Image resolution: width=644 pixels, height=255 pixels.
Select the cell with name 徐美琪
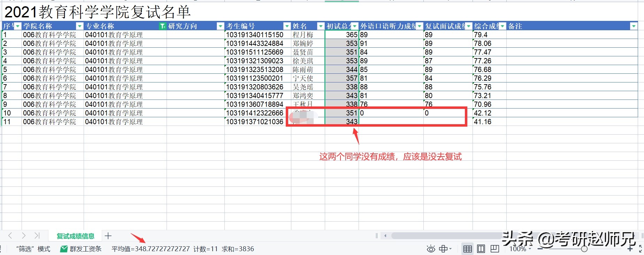[x=308, y=61]
